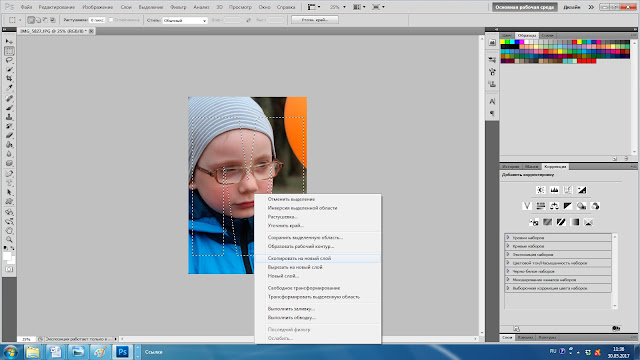Select the Eraser tool
The image size is (640, 360).
tap(9, 136)
